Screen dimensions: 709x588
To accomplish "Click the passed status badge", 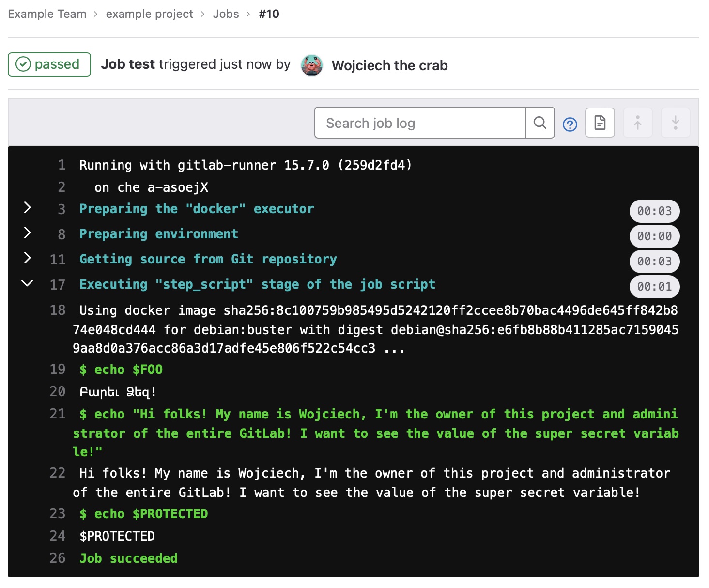I will pyautogui.click(x=49, y=64).
